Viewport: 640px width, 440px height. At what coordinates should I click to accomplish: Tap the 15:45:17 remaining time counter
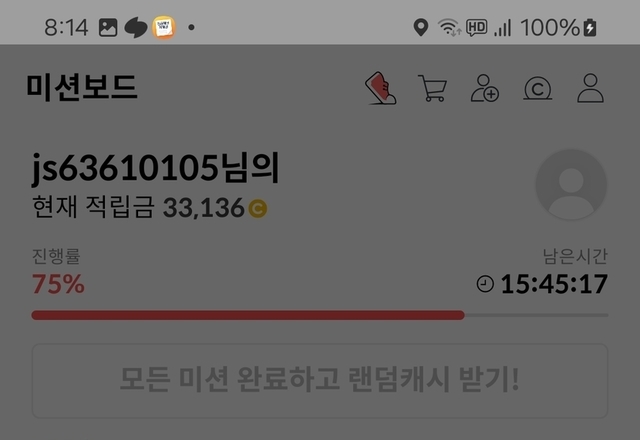(x=554, y=284)
